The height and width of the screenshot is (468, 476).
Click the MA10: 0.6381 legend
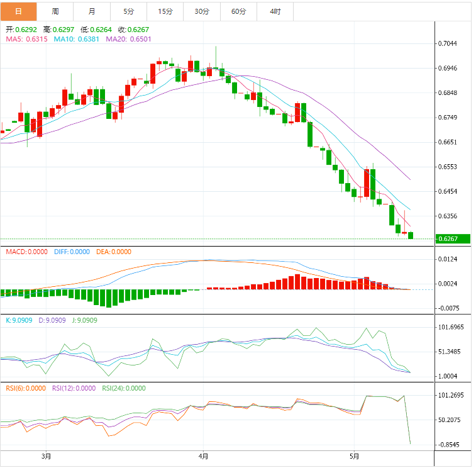coord(77,39)
